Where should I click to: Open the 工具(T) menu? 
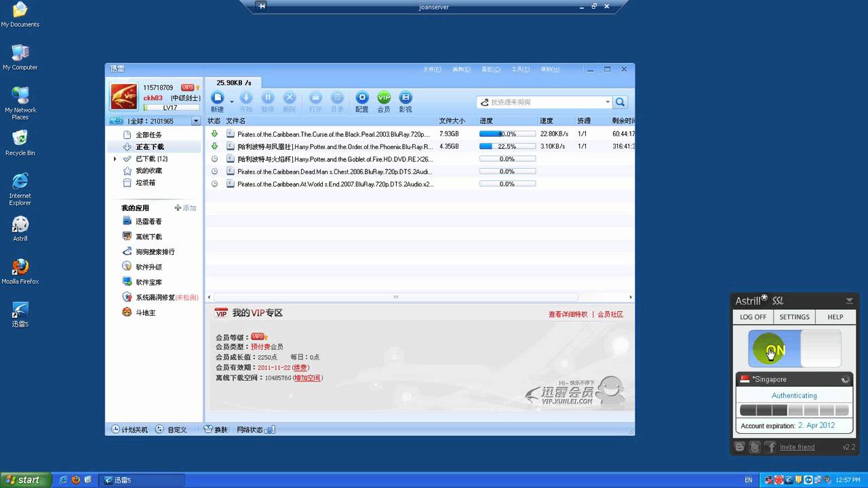coord(521,69)
